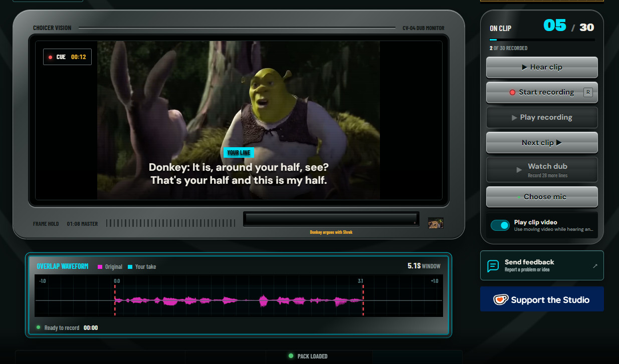Viewport: 619px width, 364px height.
Task: Click the speech bubble feedback icon
Action: 493,266
